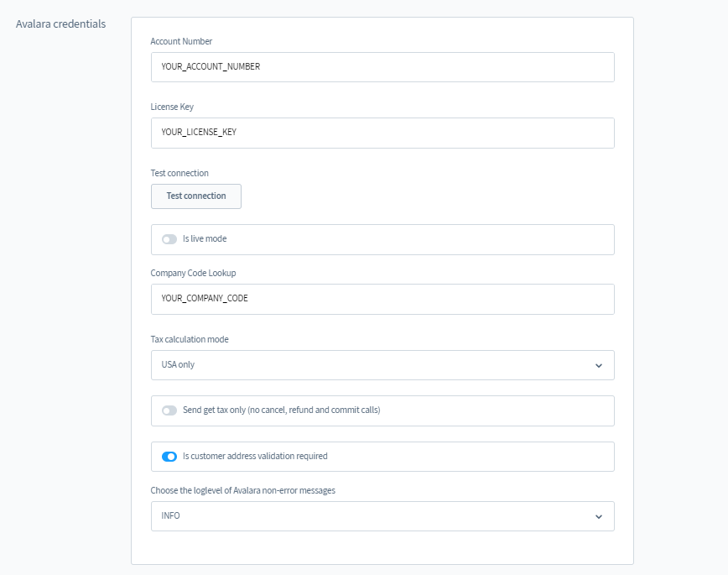Viewport: 728px width, 575px height.
Task: Select the Company Code Lookup text field
Action: click(x=382, y=299)
